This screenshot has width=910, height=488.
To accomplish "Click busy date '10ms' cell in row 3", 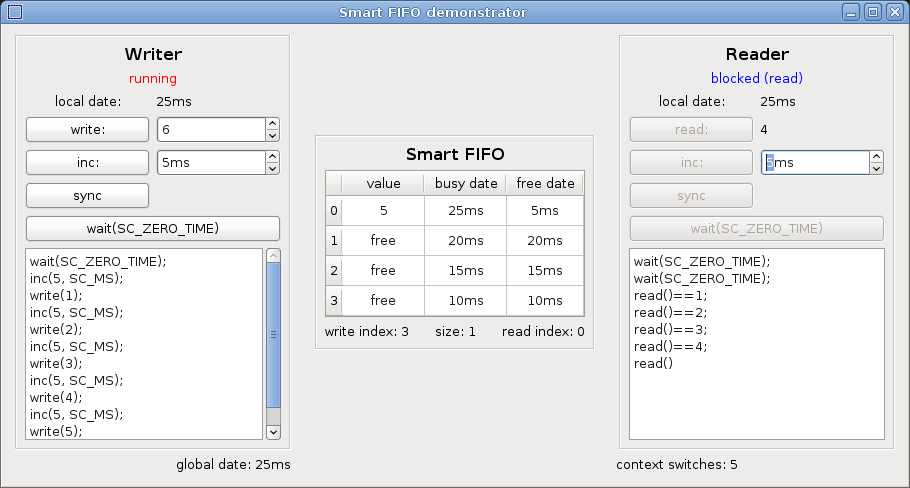I will pyautogui.click(x=465, y=301).
